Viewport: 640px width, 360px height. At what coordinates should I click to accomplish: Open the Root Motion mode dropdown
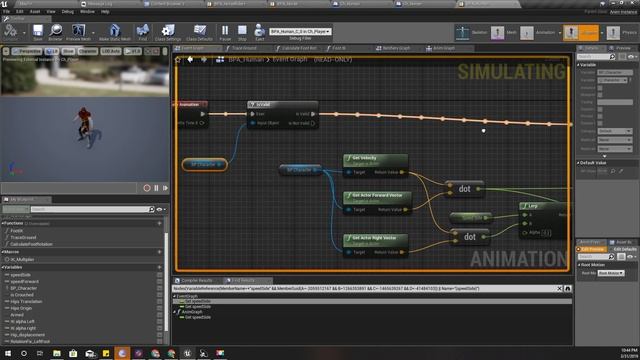click(x=611, y=273)
